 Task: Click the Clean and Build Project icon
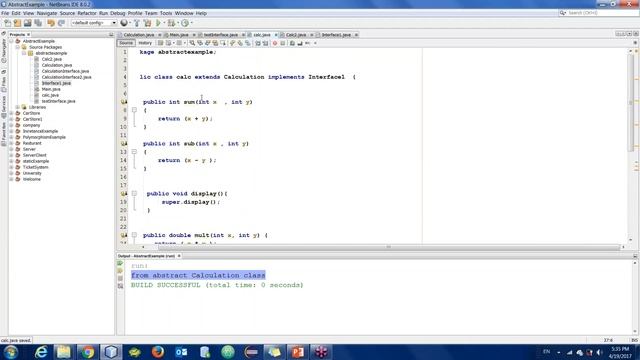click(147, 23)
